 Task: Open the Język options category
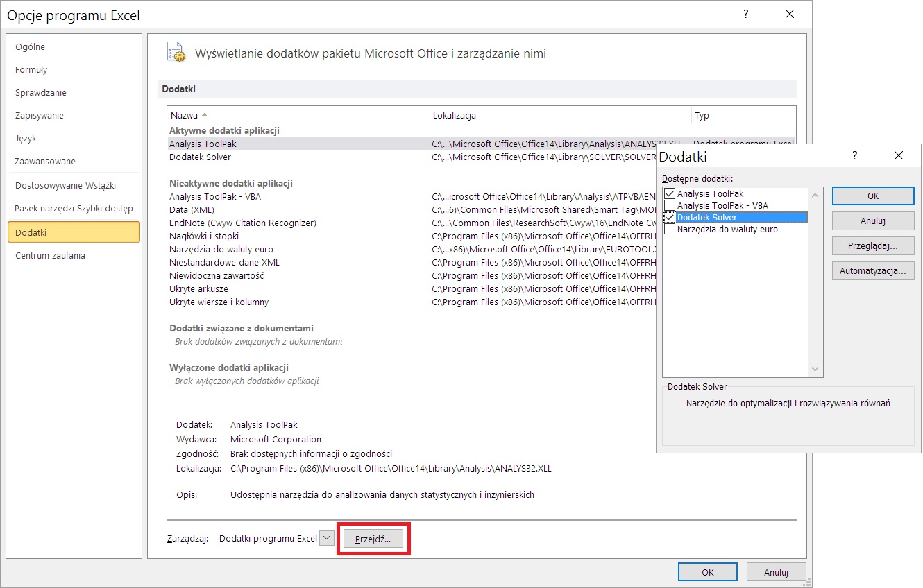(74, 138)
